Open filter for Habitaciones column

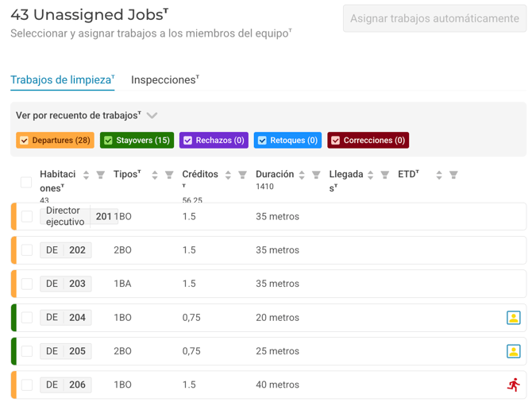[x=101, y=175]
